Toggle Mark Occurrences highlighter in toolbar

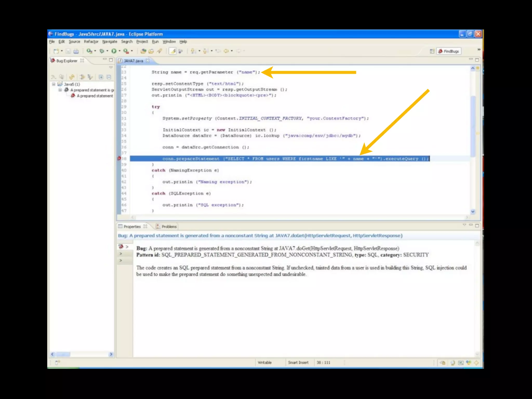(x=172, y=51)
